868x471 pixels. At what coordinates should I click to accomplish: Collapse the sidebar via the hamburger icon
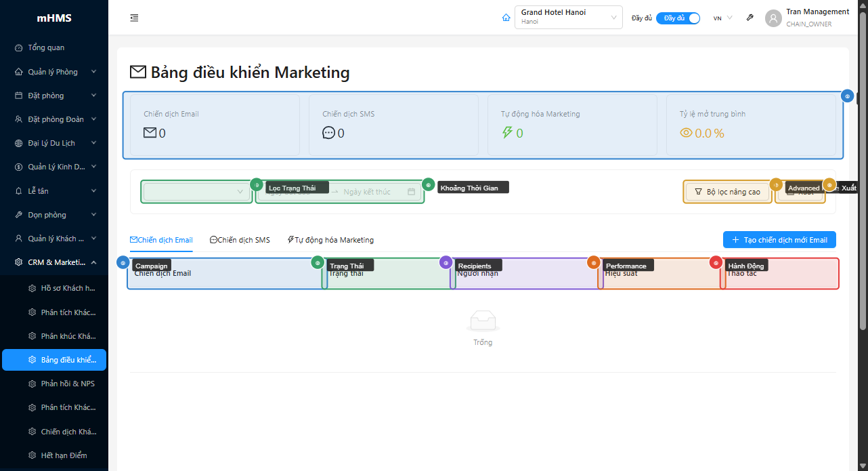pyautogui.click(x=134, y=18)
